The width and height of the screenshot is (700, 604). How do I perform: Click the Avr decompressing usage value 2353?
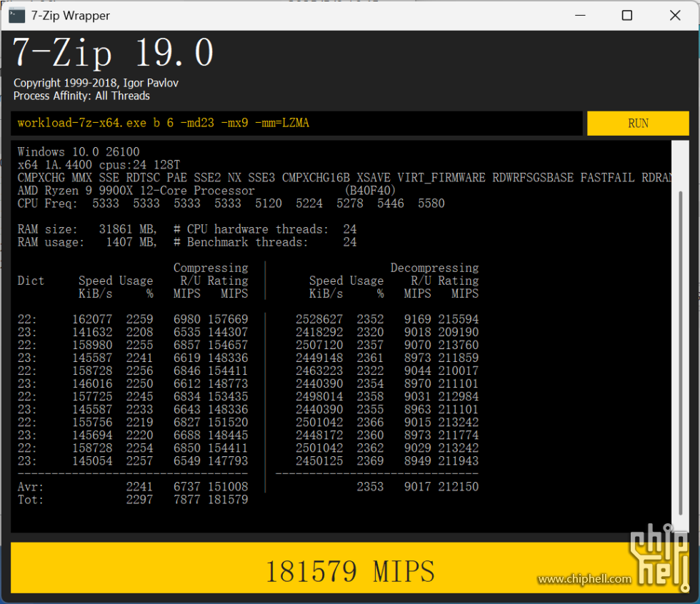pos(370,487)
